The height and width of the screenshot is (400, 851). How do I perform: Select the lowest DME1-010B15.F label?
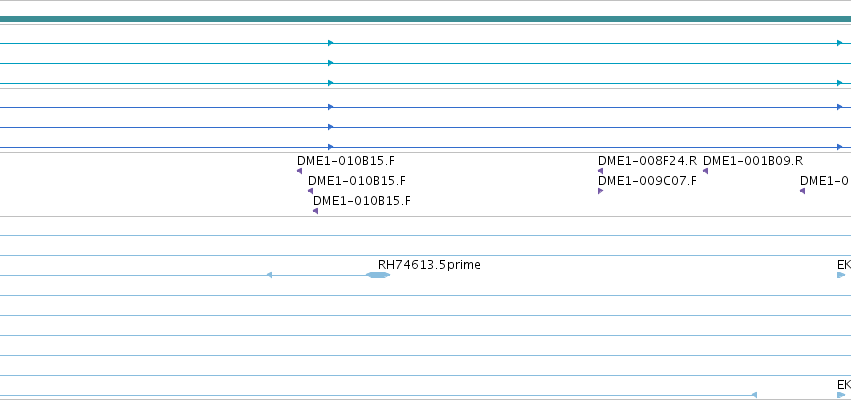click(362, 201)
